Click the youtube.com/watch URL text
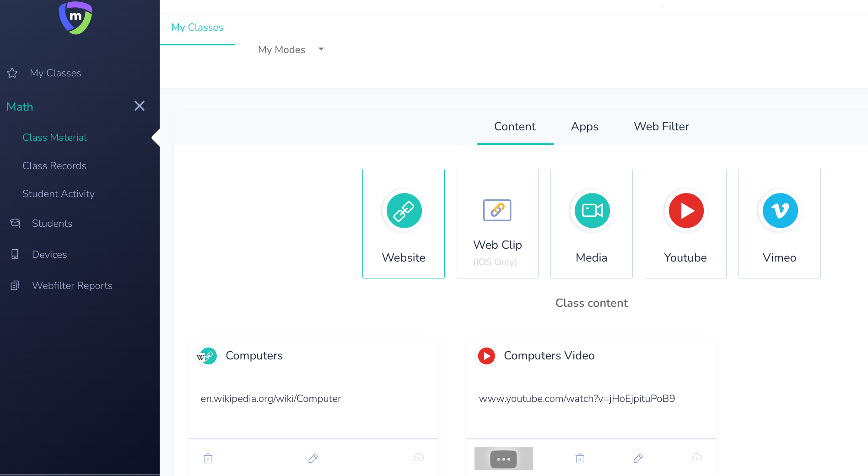This screenshot has width=868, height=476. click(577, 399)
